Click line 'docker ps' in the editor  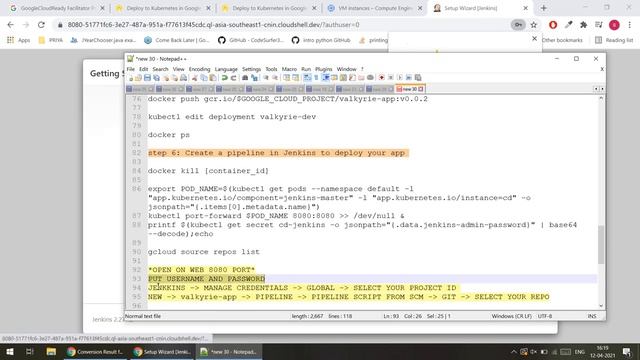169,135
